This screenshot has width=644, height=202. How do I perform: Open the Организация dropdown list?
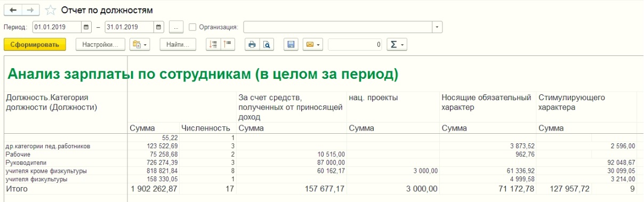438,27
